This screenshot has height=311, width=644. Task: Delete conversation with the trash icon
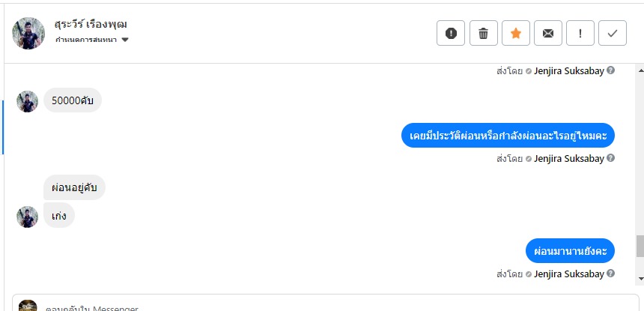484,33
